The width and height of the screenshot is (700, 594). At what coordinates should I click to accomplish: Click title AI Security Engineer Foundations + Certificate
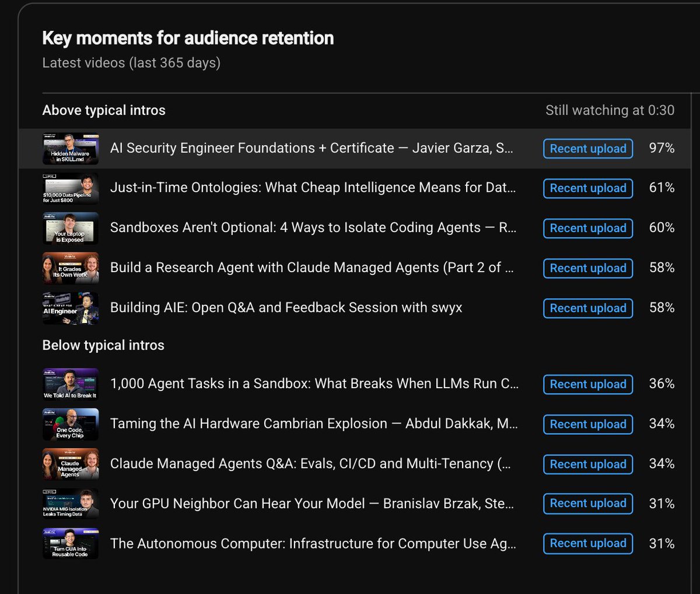click(x=311, y=148)
